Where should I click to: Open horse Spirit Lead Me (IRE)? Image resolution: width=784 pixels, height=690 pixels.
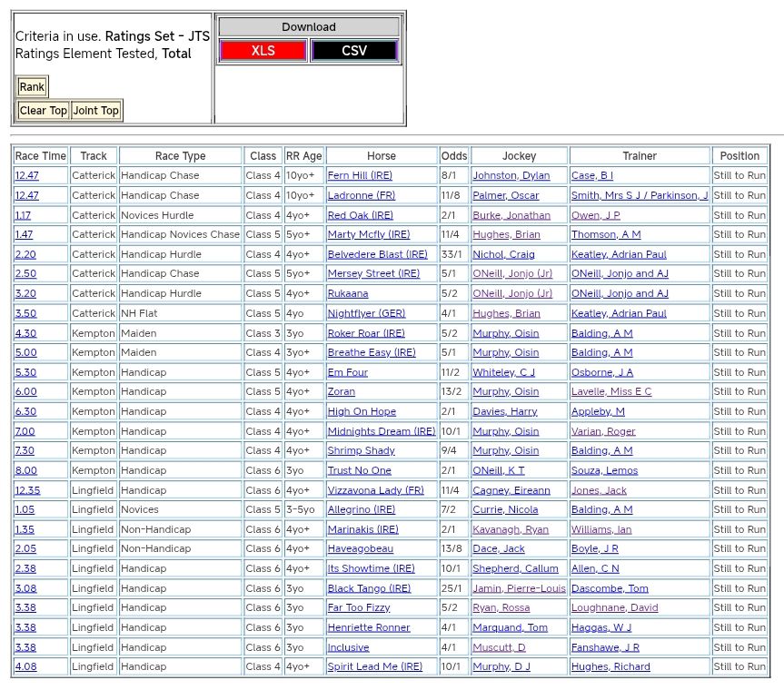coord(374,667)
